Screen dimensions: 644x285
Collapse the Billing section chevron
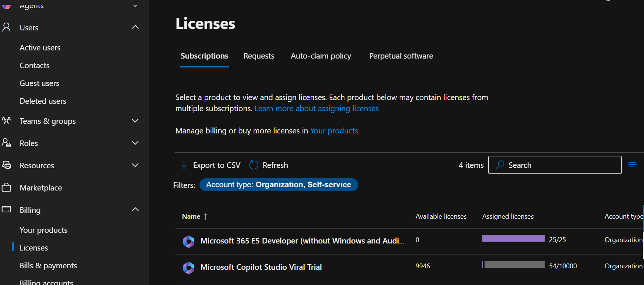click(135, 209)
